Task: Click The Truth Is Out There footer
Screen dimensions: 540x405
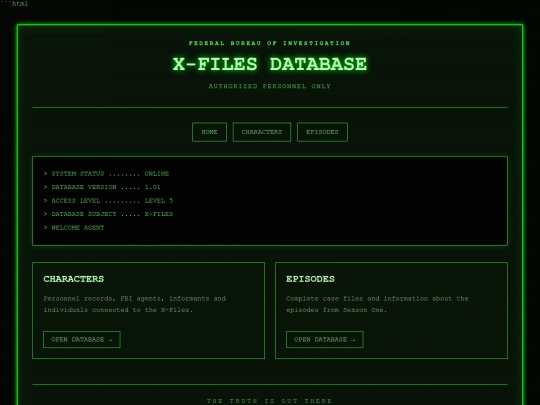Action: point(270,401)
